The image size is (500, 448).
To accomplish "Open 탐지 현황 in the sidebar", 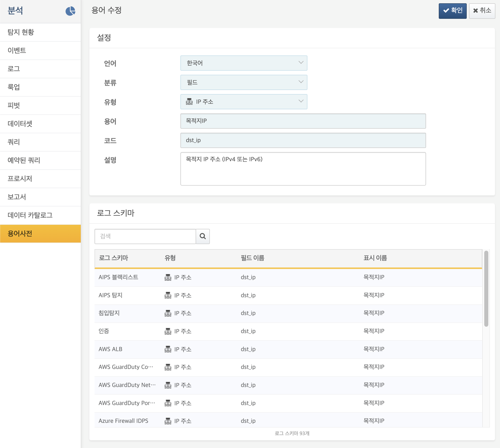I will (x=40, y=32).
